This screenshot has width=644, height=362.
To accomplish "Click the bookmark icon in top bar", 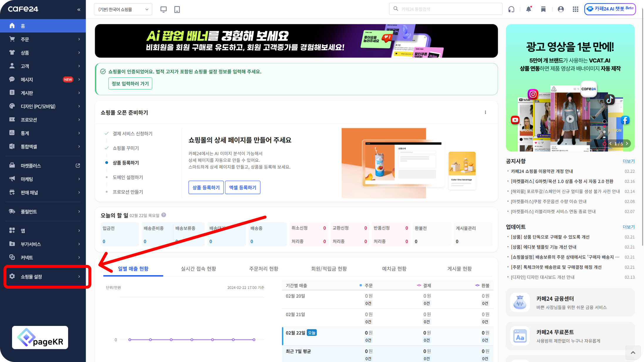I will (x=543, y=9).
